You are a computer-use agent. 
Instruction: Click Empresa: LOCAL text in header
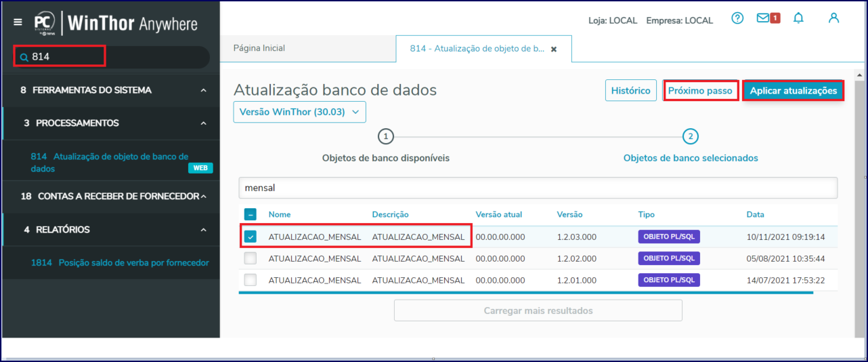[680, 20]
